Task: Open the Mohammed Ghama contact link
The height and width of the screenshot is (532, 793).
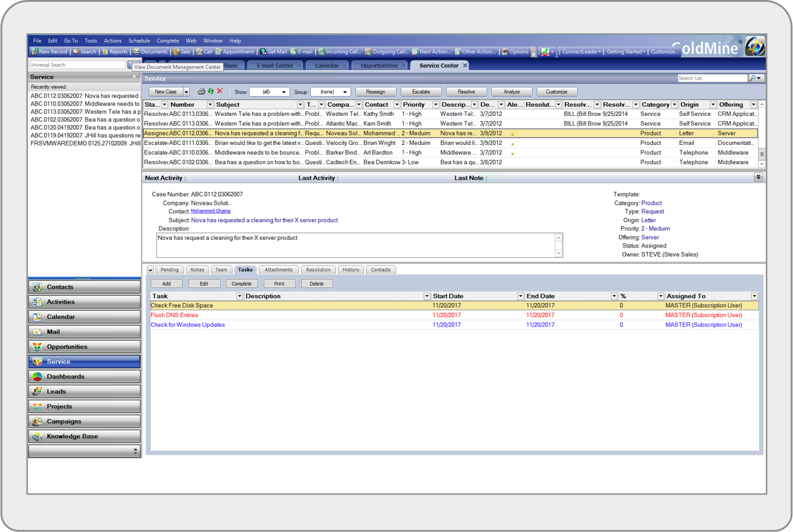Action: point(210,211)
